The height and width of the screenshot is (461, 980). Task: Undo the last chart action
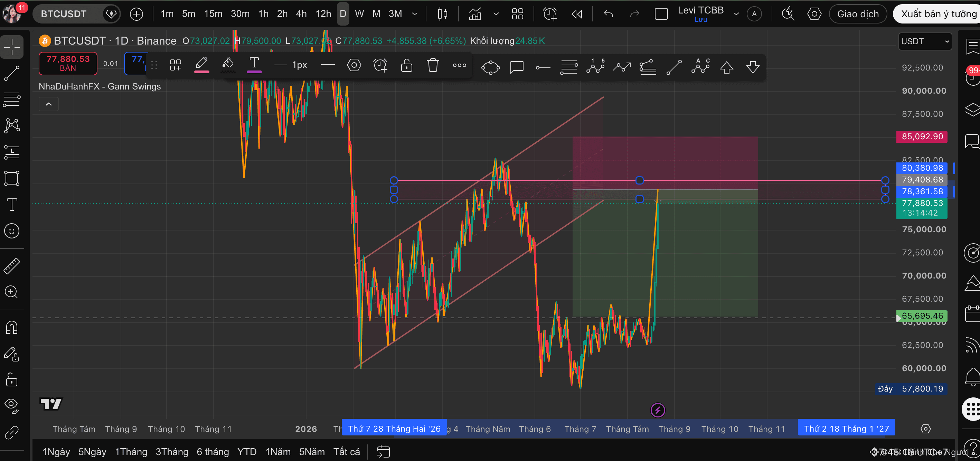[608, 14]
